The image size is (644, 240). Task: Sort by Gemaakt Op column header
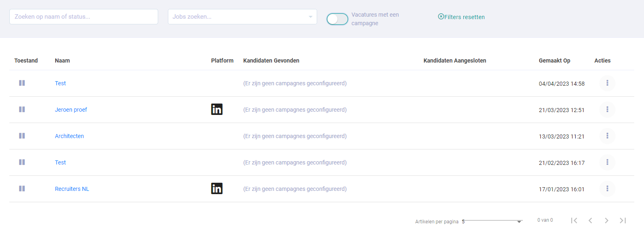pos(555,61)
